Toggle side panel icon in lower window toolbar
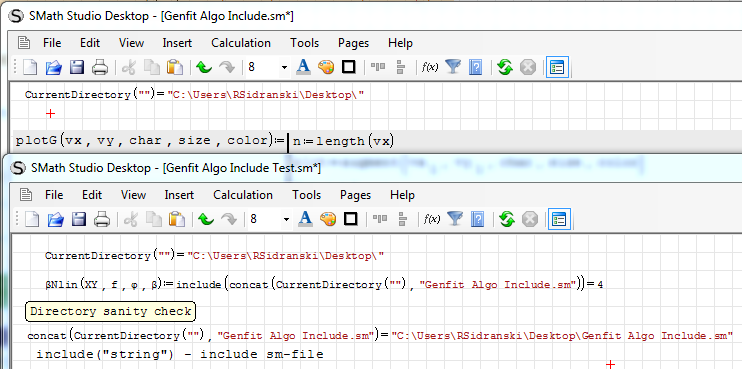The width and height of the screenshot is (742, 369). [559, 220]
